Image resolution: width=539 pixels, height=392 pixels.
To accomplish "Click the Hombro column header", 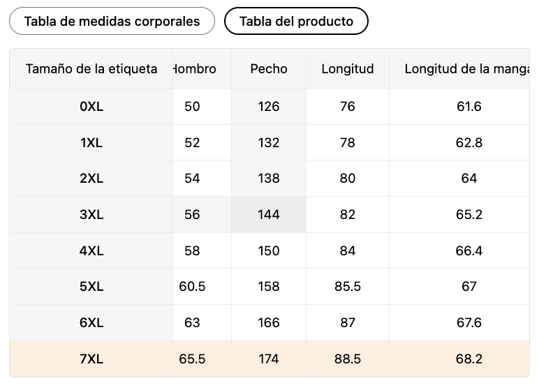I will coord(195,69).
